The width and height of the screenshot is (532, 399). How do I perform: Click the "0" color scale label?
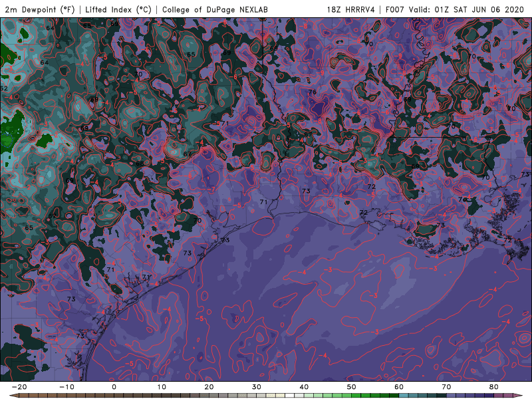click(114, 387)
